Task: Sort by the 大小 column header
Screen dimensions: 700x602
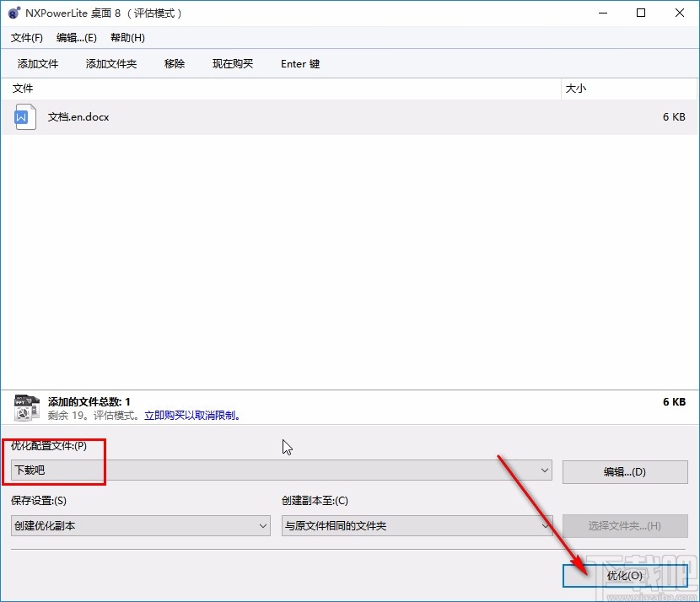Action: (x=628, y=89)
